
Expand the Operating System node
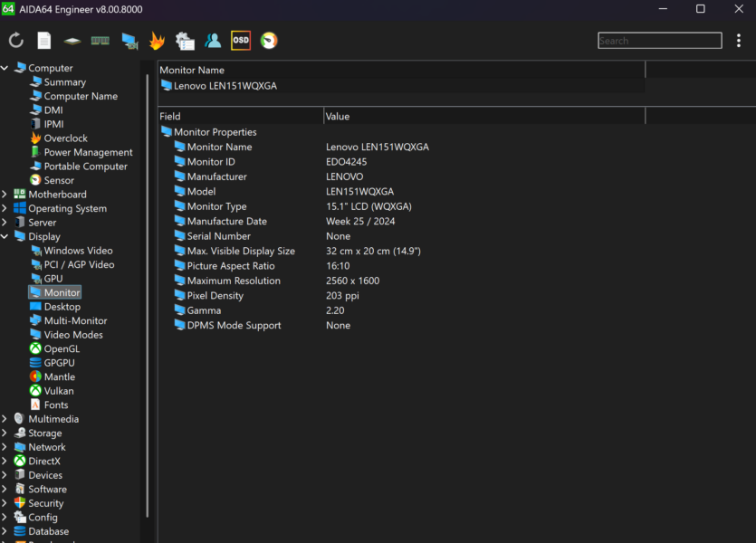(x=5, y=208)
